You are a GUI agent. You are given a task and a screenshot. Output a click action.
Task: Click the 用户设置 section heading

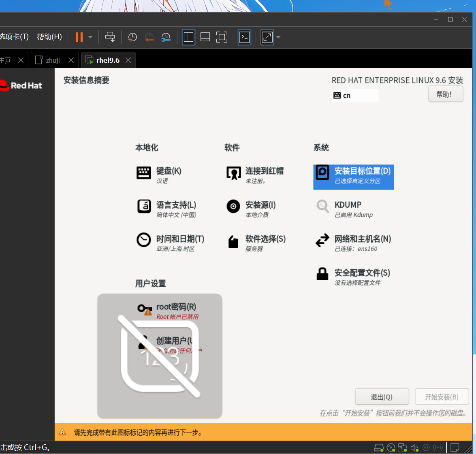point(151,283)
